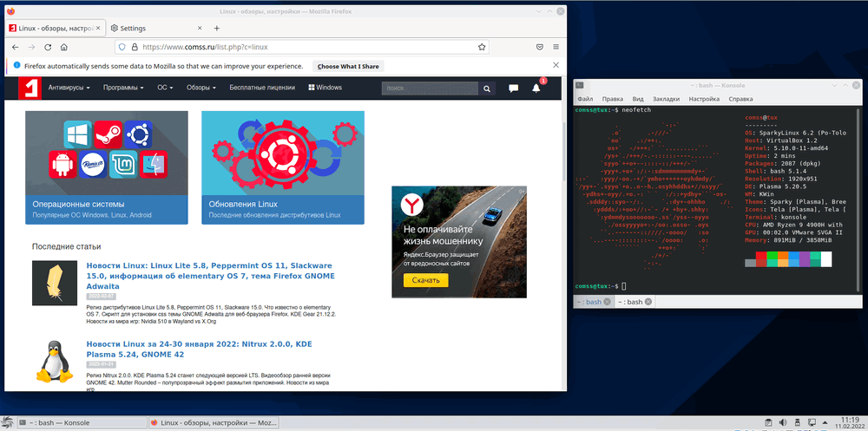Expand the ОС dropdown menu

[x=165, y=88]
